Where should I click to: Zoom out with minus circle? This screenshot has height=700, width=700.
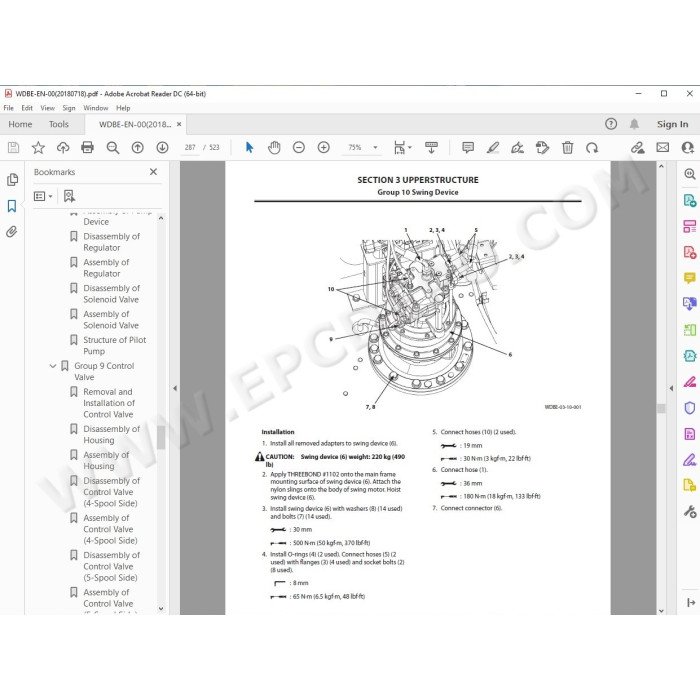299,147
